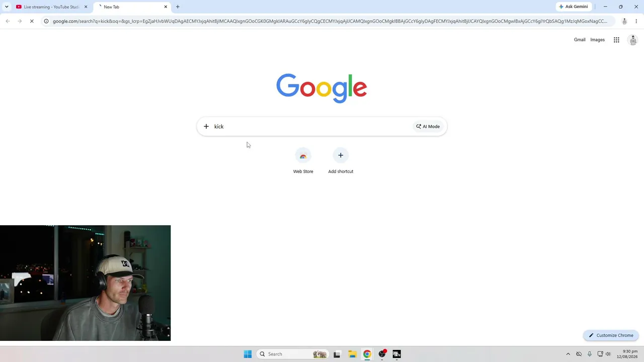Image resolution: width=644 pixels, height=362 pixels.
Task: Open the Chrome three-dot menu
Action: coord(636,21)
